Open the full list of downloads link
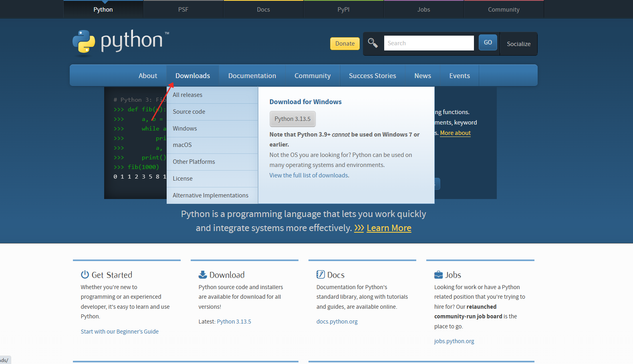 [308, 175]
